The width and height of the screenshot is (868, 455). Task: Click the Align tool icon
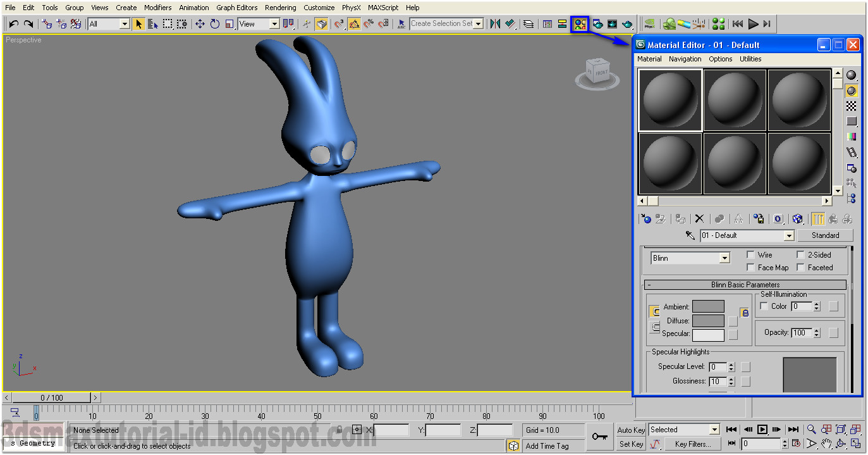point(510,24)
